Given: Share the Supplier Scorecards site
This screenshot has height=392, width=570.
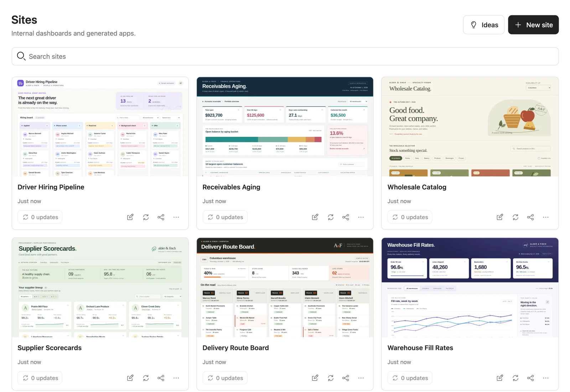Looking at the screenshot, I should point(161,378).
